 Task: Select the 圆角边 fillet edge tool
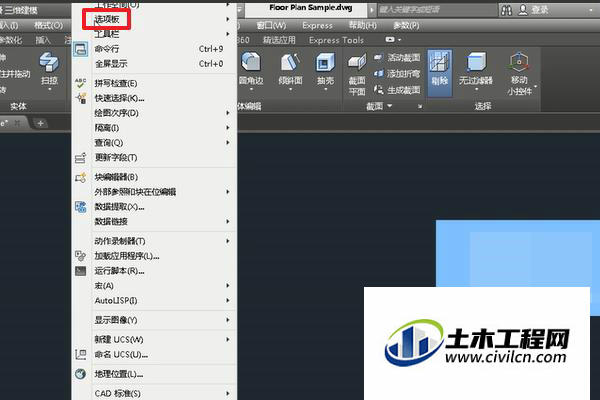tap(251, 71)
